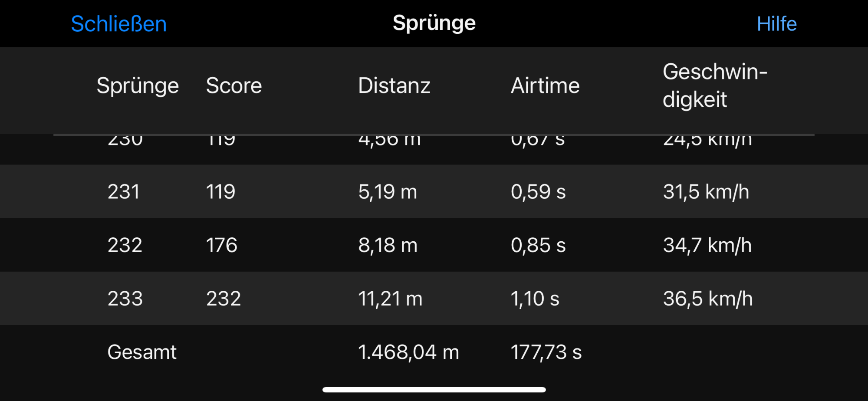Tap the 34,7 km/h speed value
Image resolution: width=868 pixels, height=401 pixels.
[x=707, y=245]
